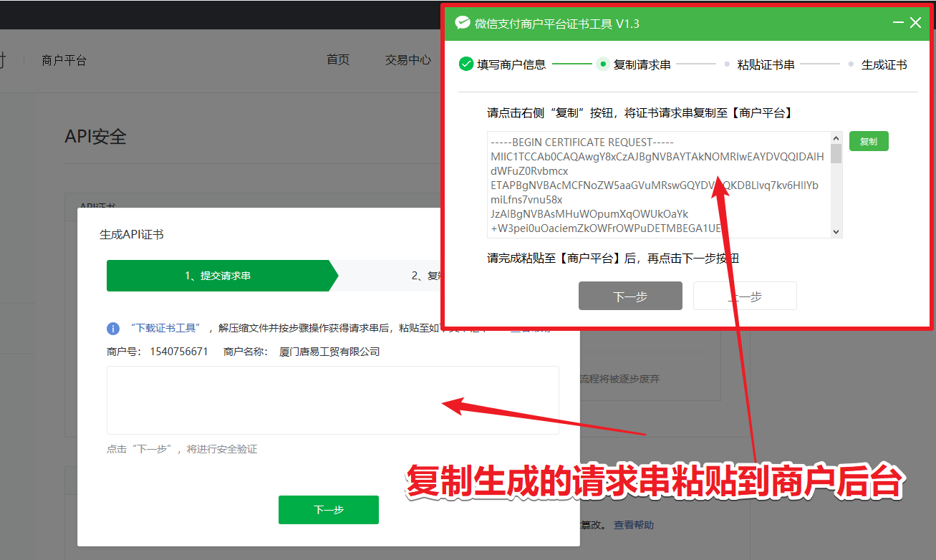Image resolution: width=936 pixels, height=560 pixels.
Task: Open the 查看帮助 link at the page bottom
Action: coord(634,525)
